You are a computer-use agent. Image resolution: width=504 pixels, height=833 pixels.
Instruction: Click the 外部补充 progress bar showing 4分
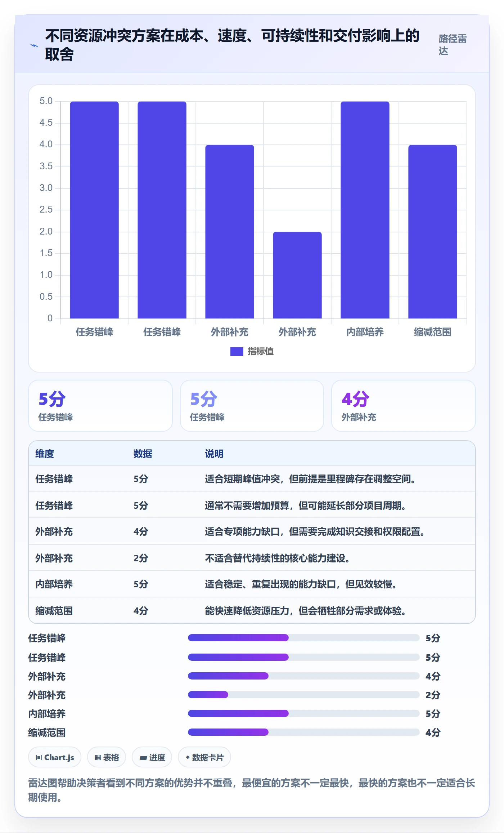(x=303, y=676)
